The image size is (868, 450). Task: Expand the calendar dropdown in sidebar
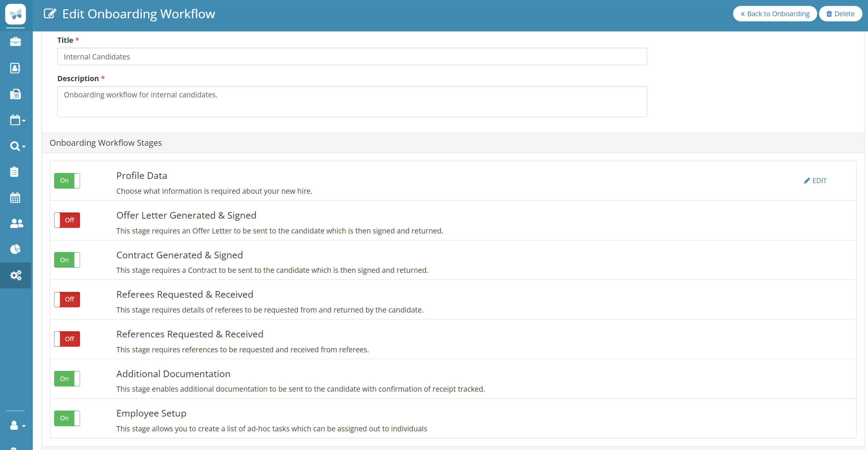(17, 120)
